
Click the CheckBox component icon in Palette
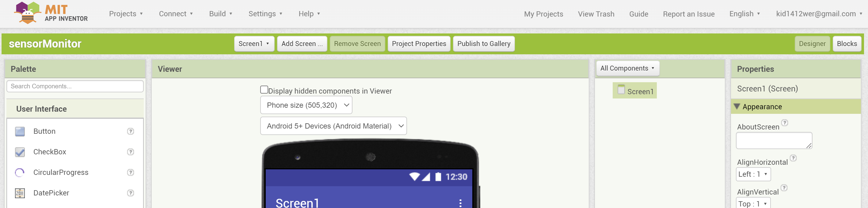click(x=20, y=152)
